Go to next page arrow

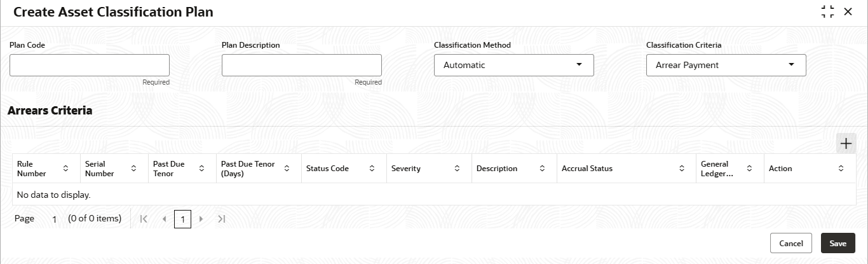[201, 219]
